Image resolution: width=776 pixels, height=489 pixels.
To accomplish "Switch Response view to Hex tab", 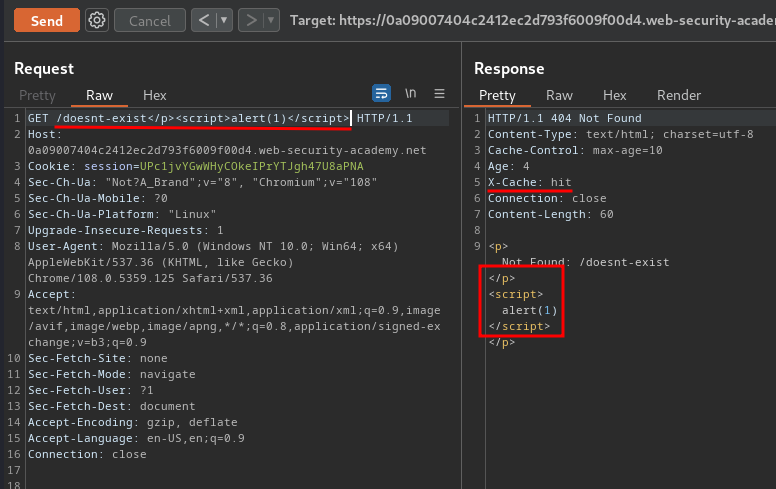I will [615, 95].
